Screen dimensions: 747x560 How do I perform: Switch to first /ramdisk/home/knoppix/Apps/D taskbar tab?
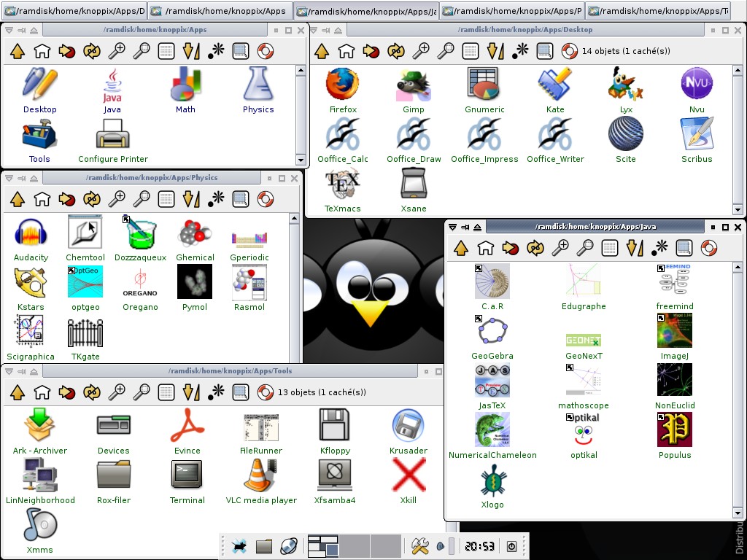click(x=74, y=11)
